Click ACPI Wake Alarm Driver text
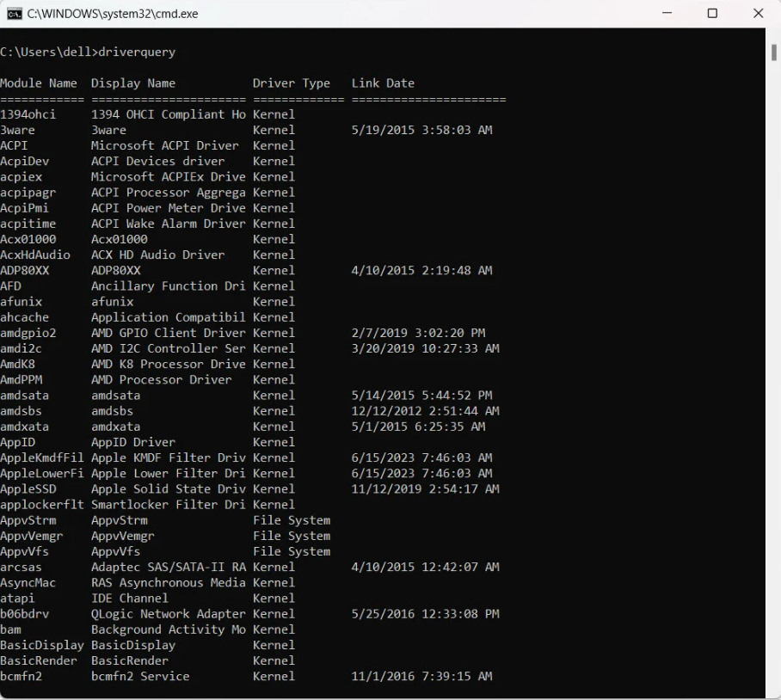 pos(169,224)
